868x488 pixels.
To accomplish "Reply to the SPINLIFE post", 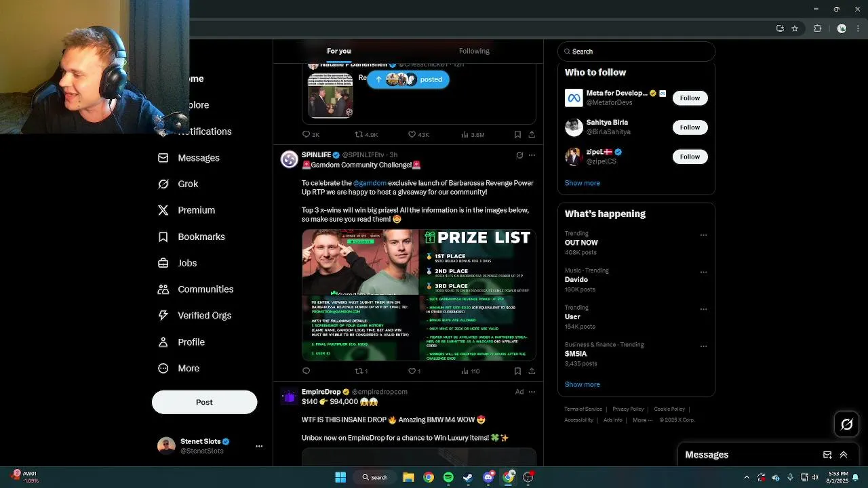I will pos(307,371).
